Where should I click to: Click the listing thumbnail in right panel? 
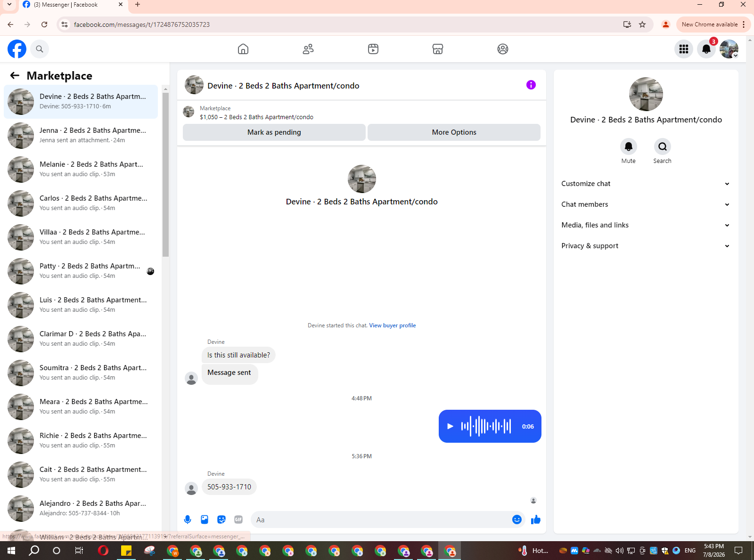click(x=646, y=94)
